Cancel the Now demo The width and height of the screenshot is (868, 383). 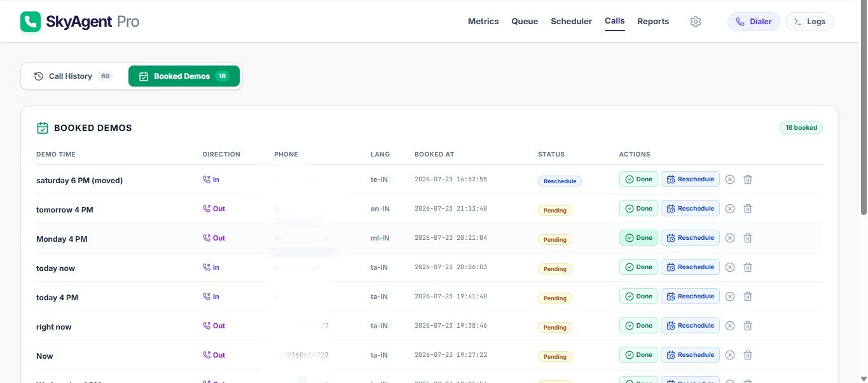tap(730, 355)
